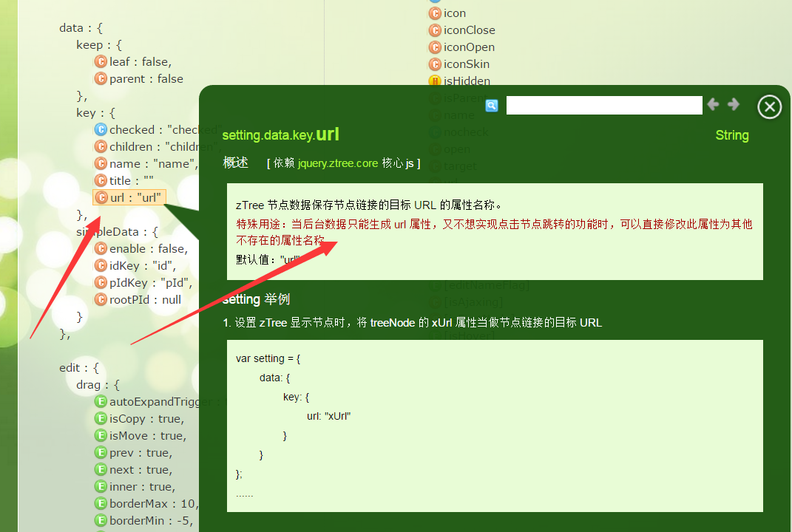Image resolution: width=792 pixels, height=532 pixels.
Task: Open the leaf : false setting entry
Action: (133, 61)
